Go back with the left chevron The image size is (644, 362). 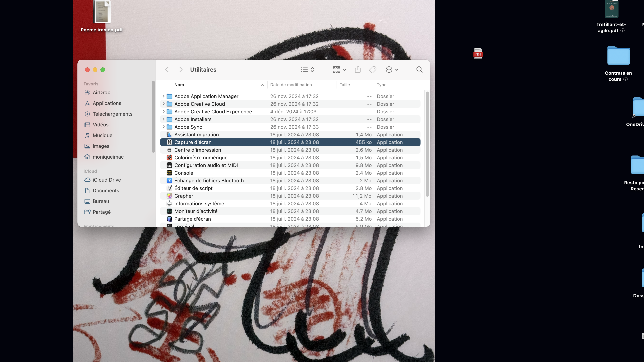(167, 70)
